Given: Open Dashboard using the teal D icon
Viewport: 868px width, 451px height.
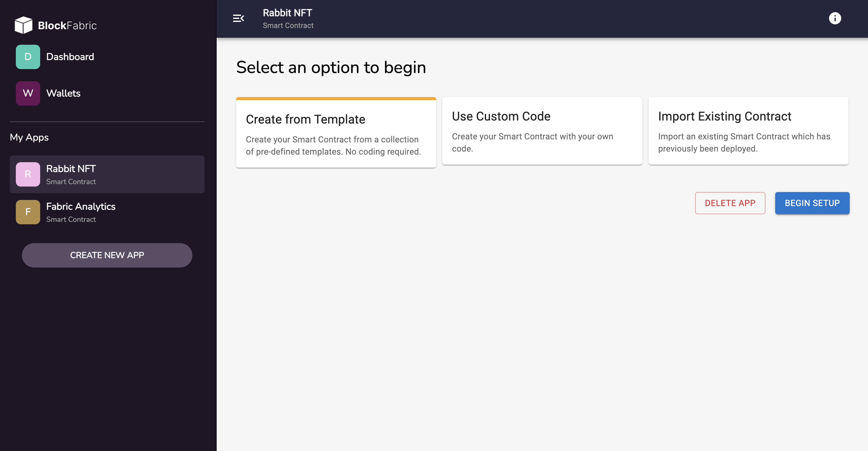Looking at the screenshot, I should pos(28,57).
